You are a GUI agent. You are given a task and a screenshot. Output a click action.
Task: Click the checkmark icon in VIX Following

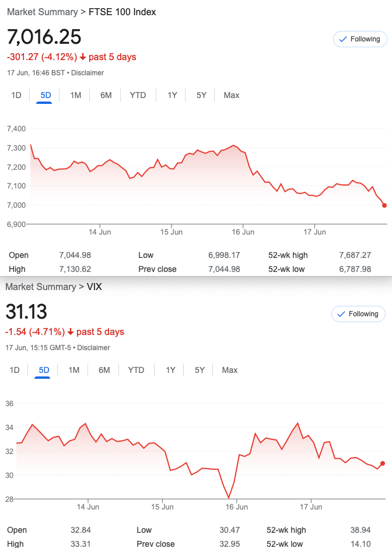point(341,314)
